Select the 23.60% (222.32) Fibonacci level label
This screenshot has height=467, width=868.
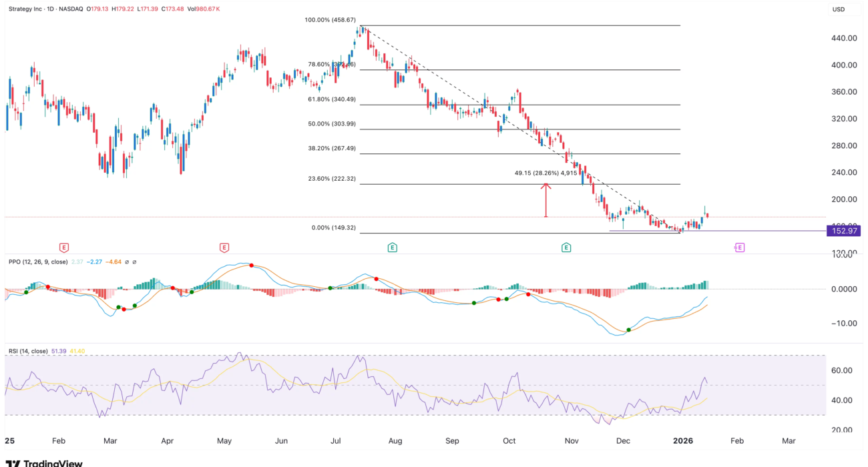(334, 179)
